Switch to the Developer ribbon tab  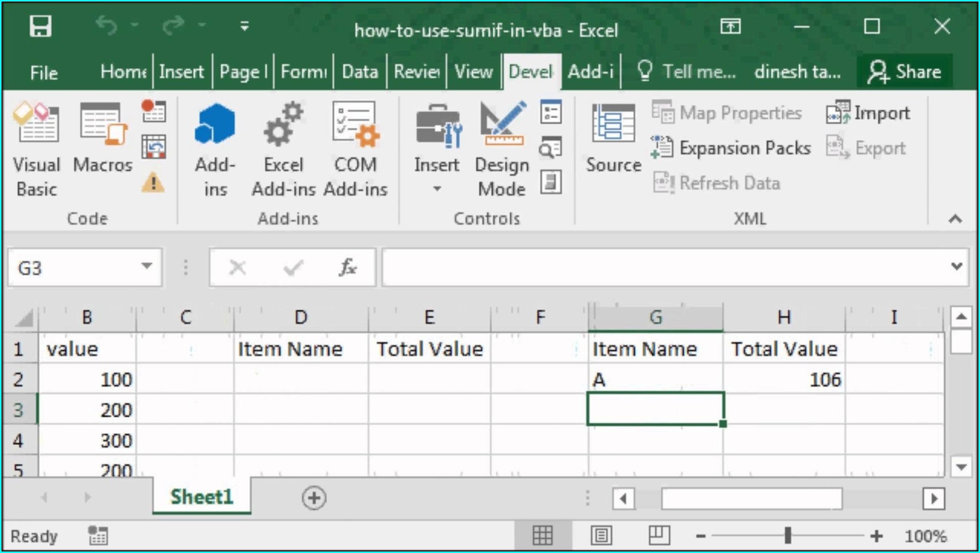coord(531,72)
